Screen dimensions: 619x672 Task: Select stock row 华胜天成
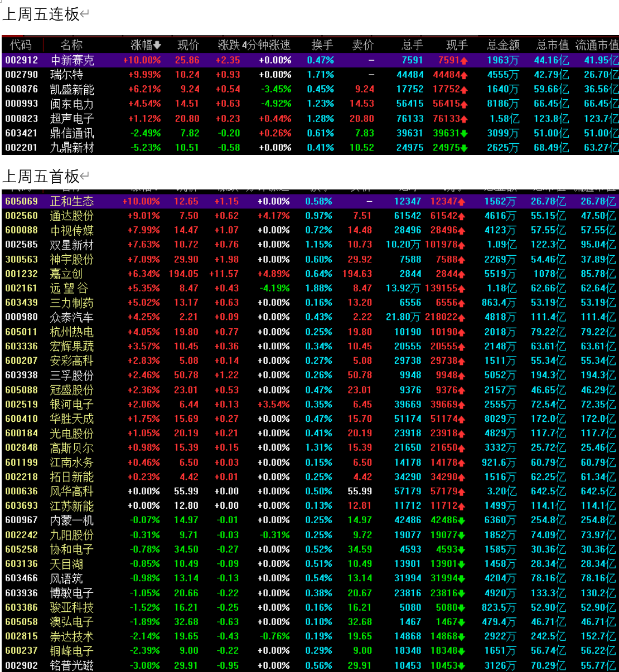click(x=310, y=419)
